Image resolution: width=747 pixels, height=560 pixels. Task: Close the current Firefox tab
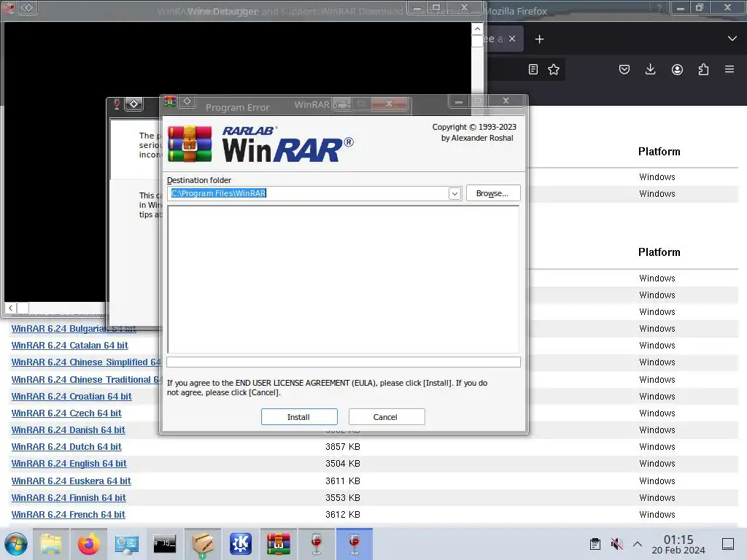[512, 39]
